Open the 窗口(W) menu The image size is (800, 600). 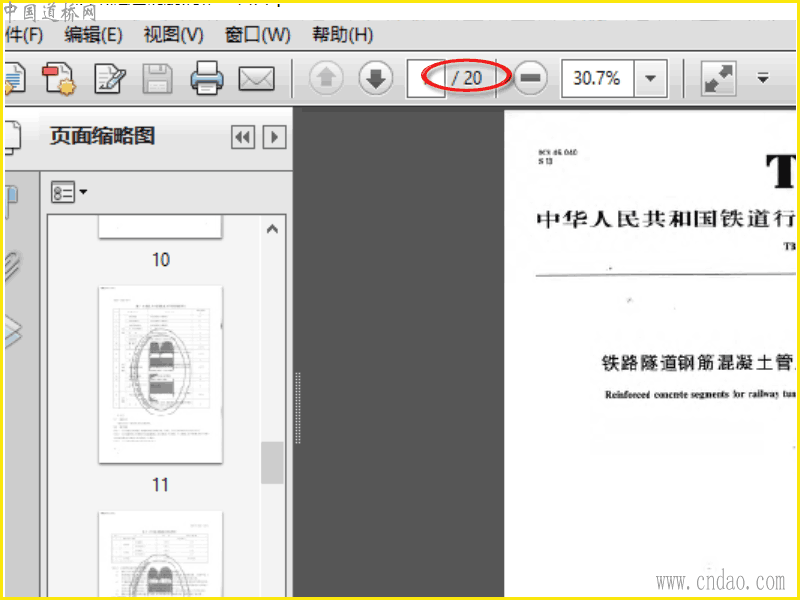coord(258,35)
